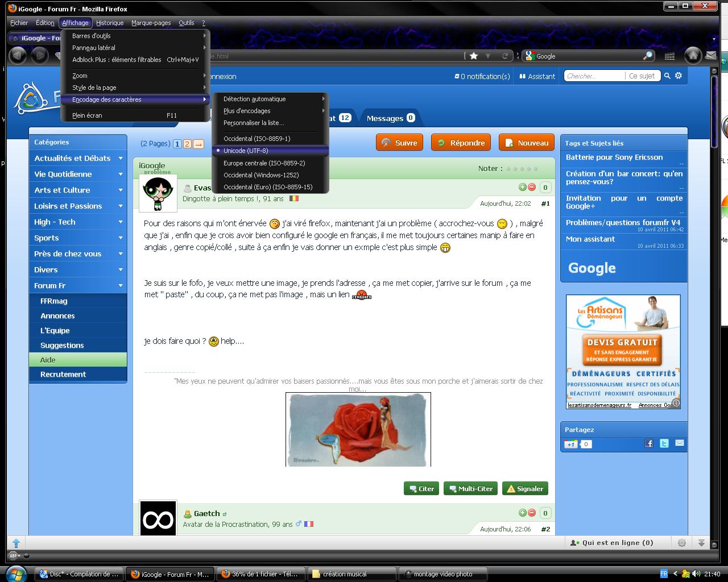Click the Répondre button

coord(461,143)
